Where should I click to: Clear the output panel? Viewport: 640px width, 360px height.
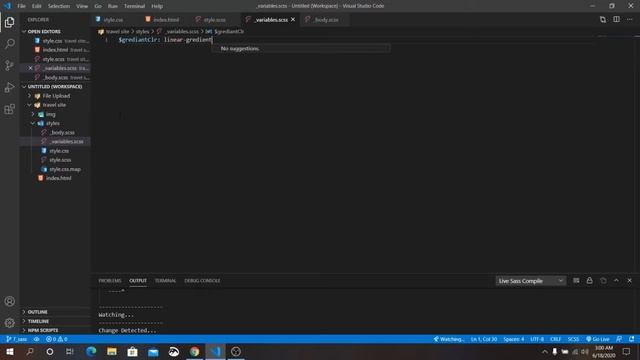[x=576, y=281]
